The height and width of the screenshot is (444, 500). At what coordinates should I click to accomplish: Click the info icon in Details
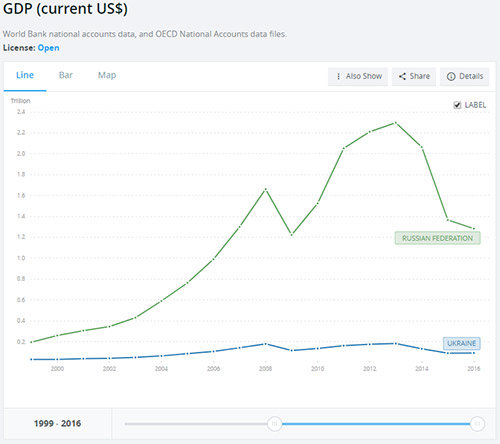point(451,77)
